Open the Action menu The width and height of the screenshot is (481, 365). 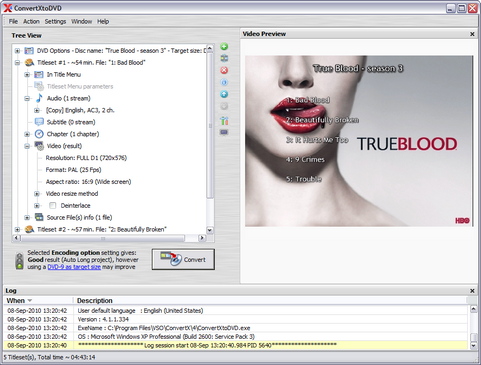(31, 21)
